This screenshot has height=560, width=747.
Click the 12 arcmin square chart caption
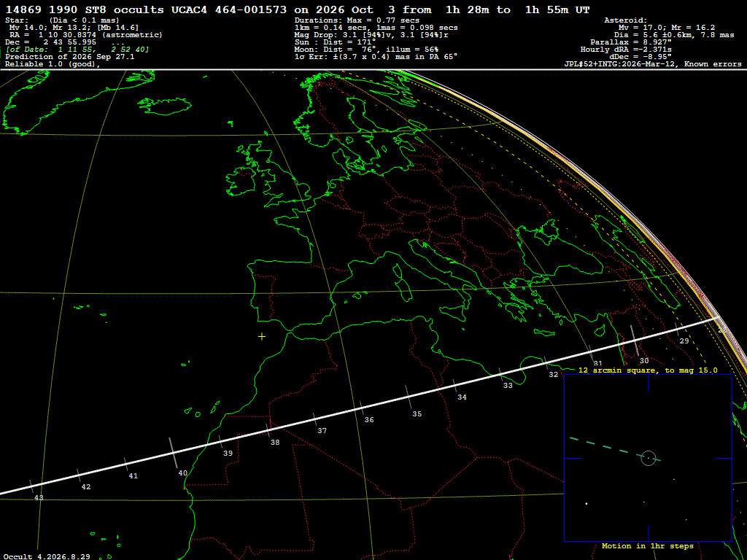648,370
